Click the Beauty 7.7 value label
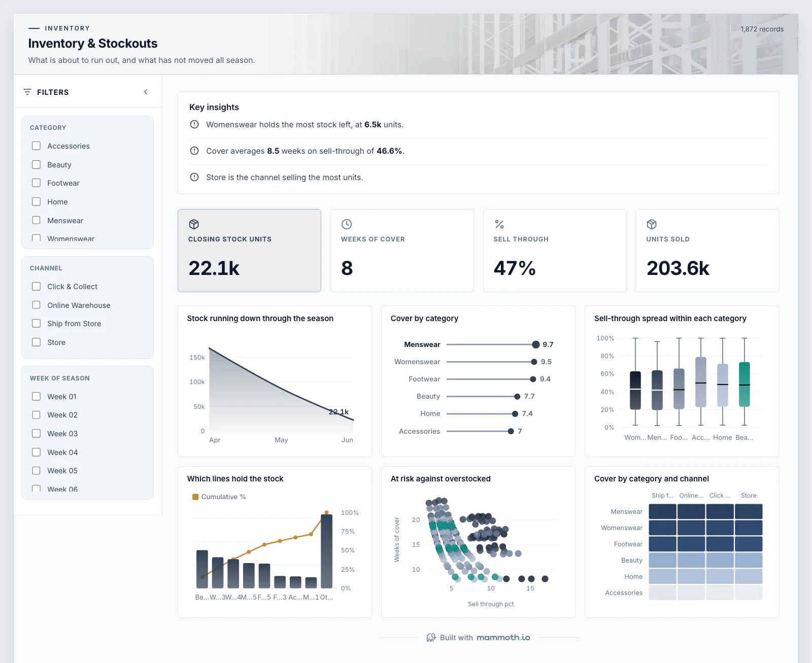 pyautogui.click(x=529, y=397)
